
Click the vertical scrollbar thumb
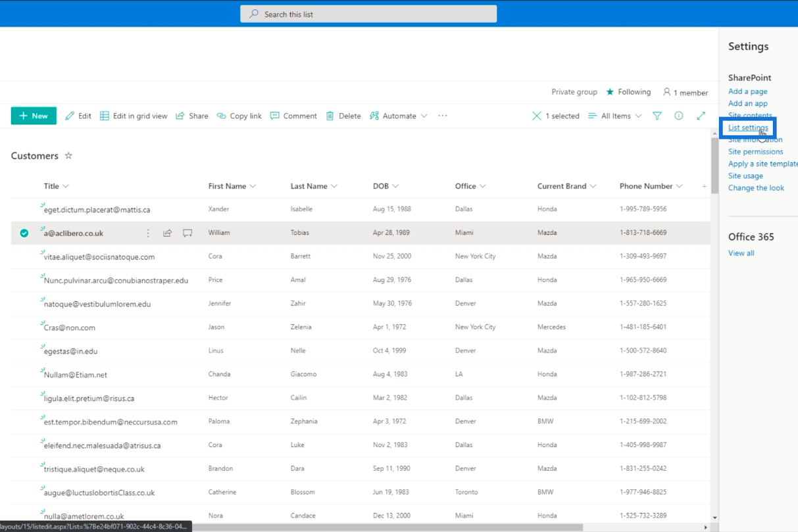click(x=714, y=166)
